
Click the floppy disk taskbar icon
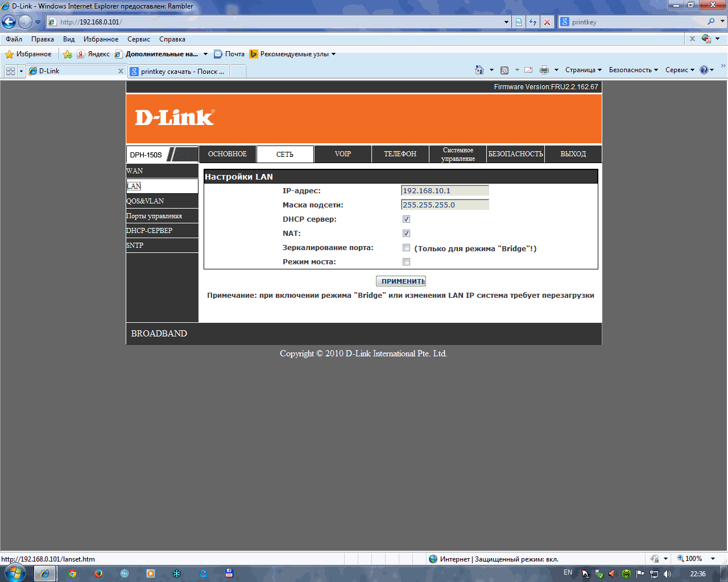pyautogui.click(x=229, y=573)
